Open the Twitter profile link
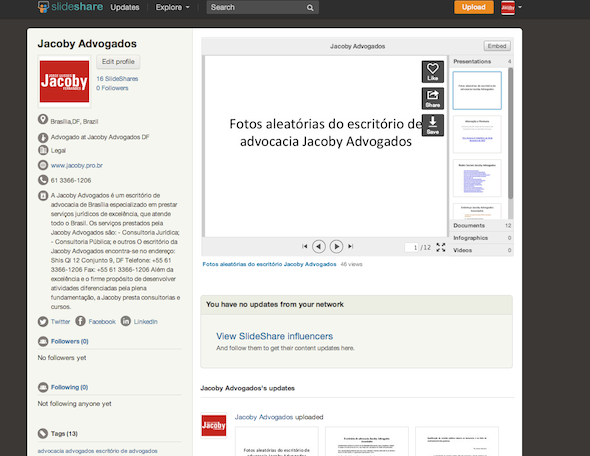 tap(61, 322)
